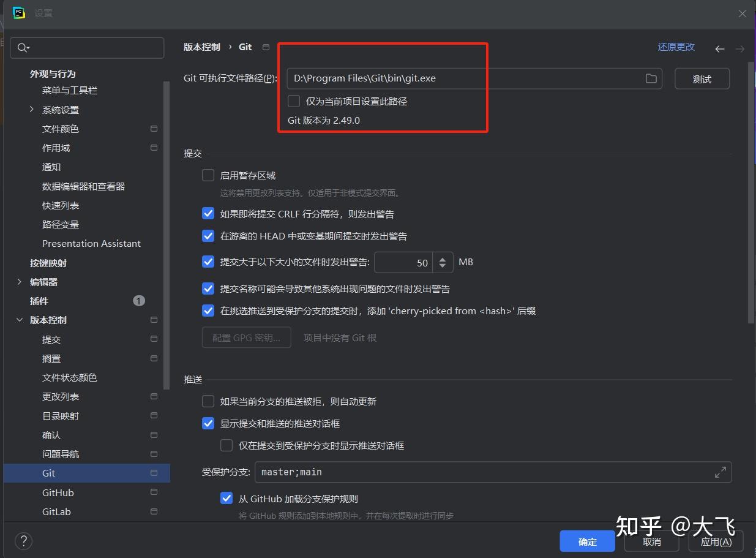Check 仅为当前项目设置此路径 option
Viewport: 756px width, 558px height.
(293, 101)
